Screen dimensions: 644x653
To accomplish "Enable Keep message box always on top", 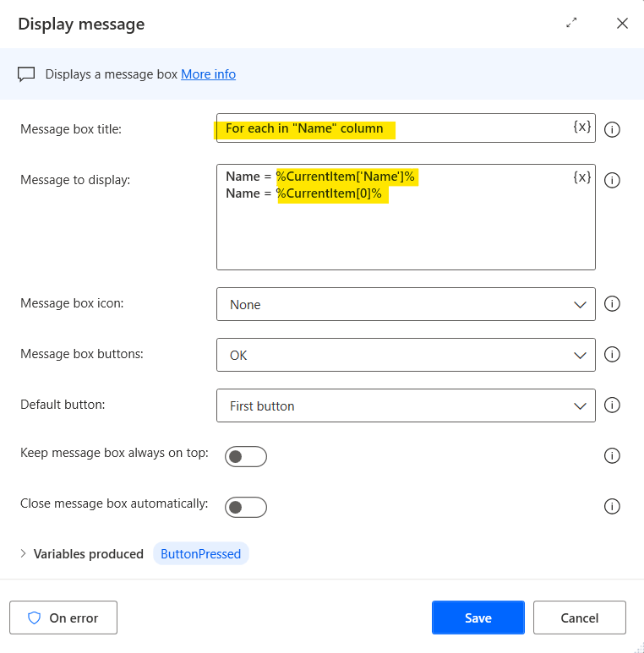I will click(x=245, y=456).
